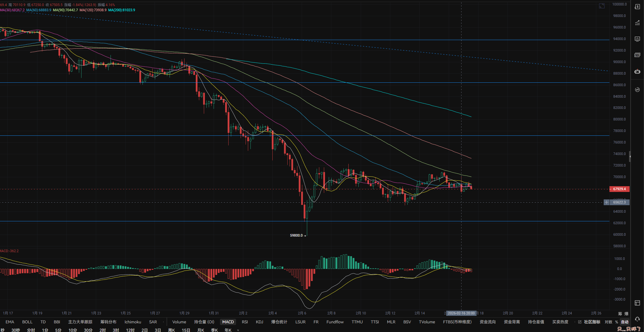
Task: Select the RSI indicator tab
Action: 245,322
